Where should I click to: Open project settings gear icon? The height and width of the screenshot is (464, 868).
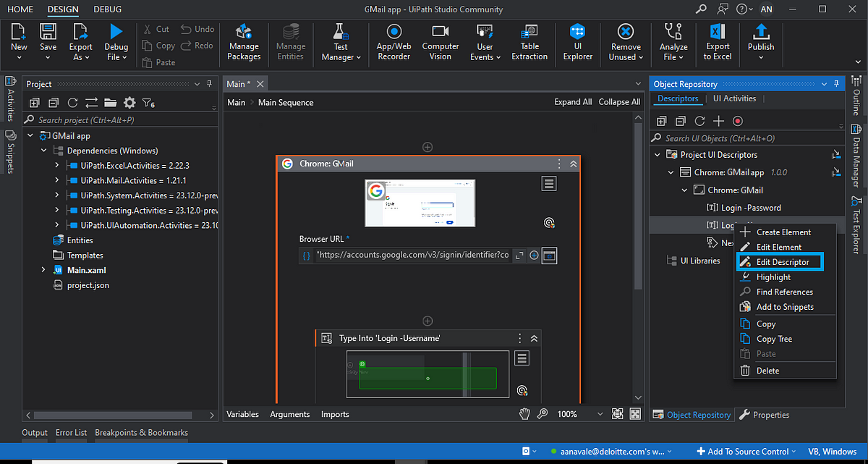[x=129, y=103]
